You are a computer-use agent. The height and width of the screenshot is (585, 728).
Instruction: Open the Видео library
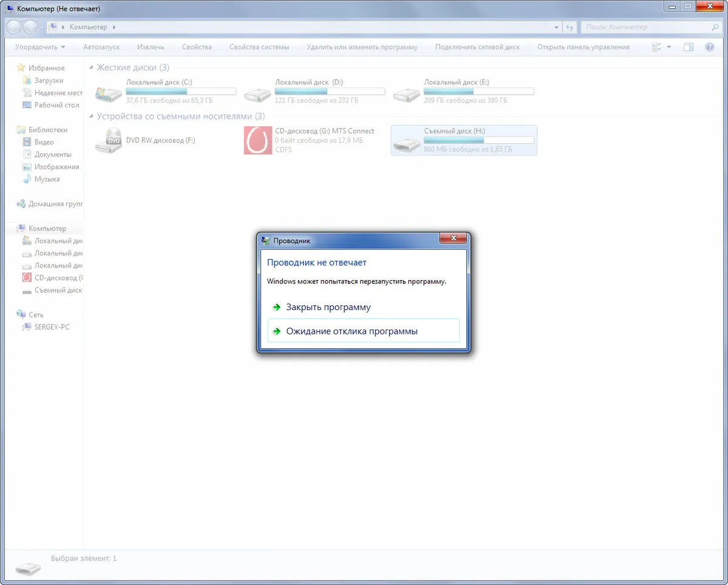(x=44, y=142)
